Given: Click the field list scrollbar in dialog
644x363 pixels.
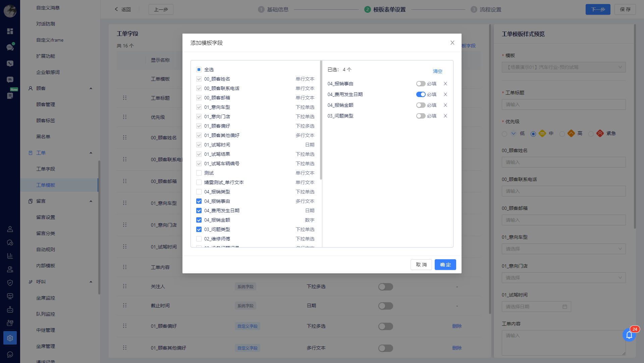Looking at the screenshot, I should coord(321,120).
